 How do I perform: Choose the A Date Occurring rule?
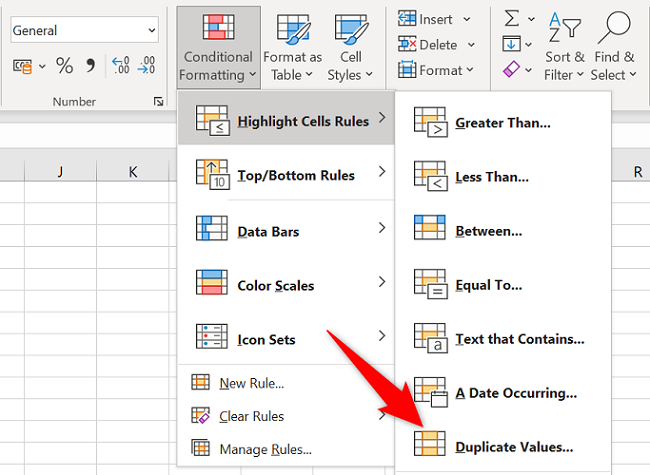tap(503, 393)
